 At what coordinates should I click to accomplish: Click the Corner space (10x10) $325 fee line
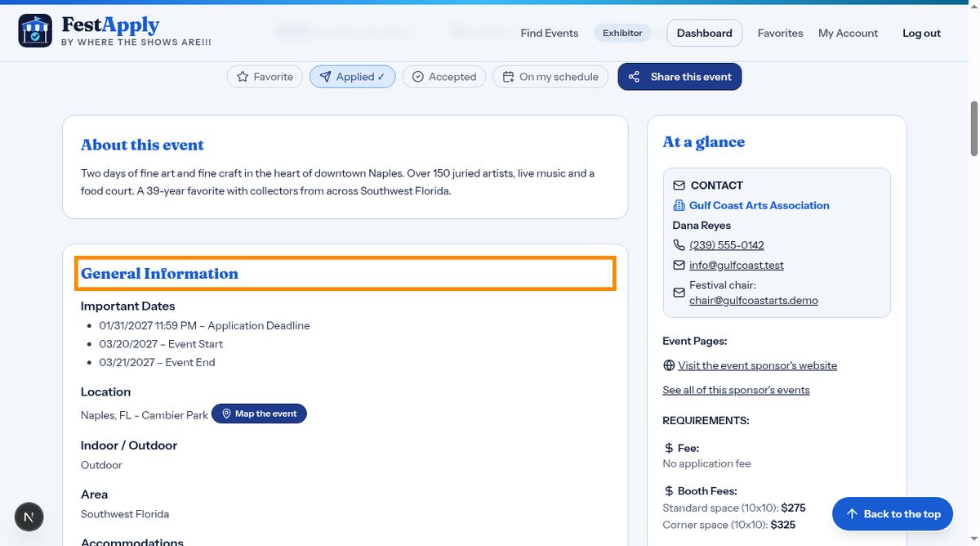(728, 525)
